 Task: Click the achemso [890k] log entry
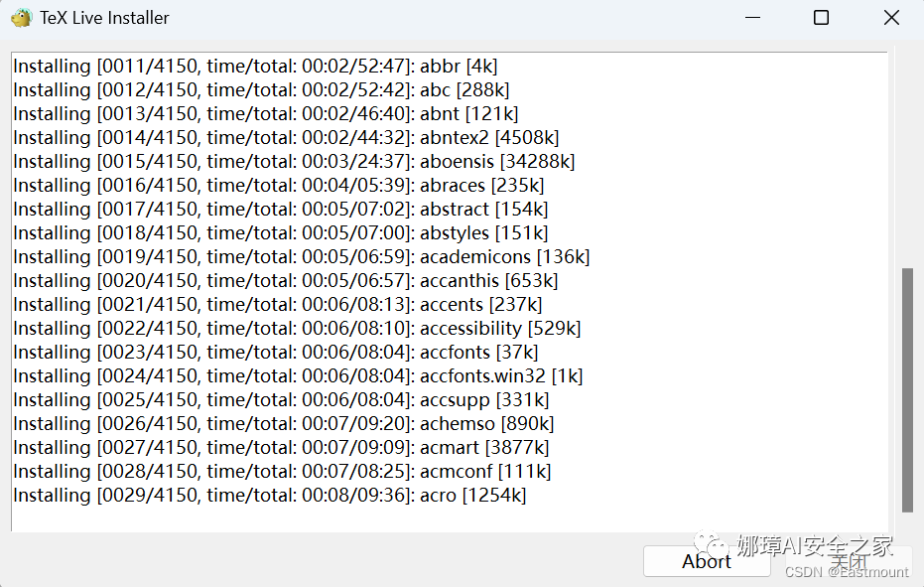(x=283, y=423)
